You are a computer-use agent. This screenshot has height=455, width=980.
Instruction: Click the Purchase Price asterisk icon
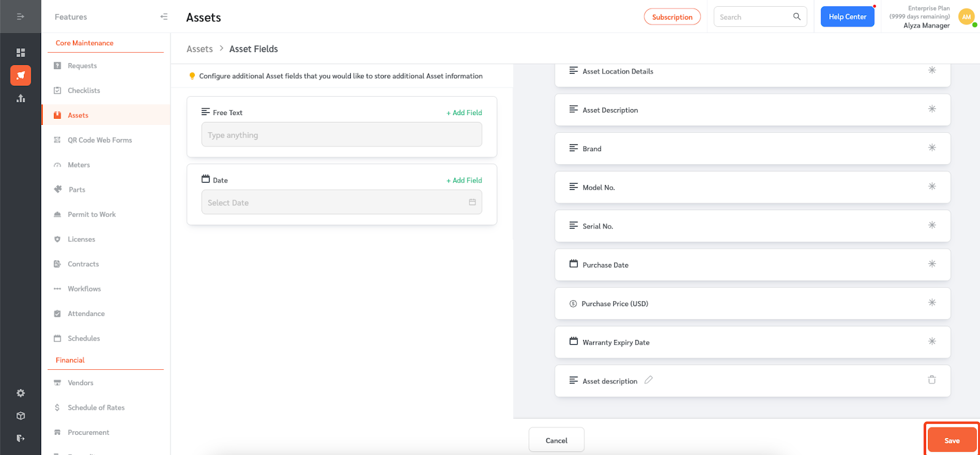pos(932,303)
